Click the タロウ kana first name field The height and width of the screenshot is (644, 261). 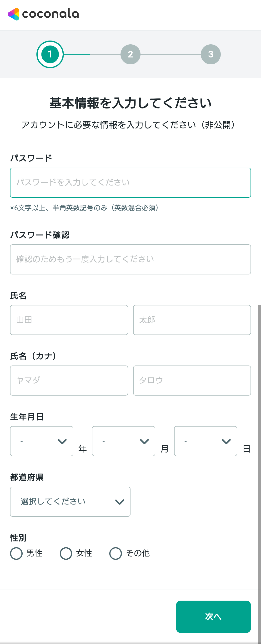coord(192,381)
